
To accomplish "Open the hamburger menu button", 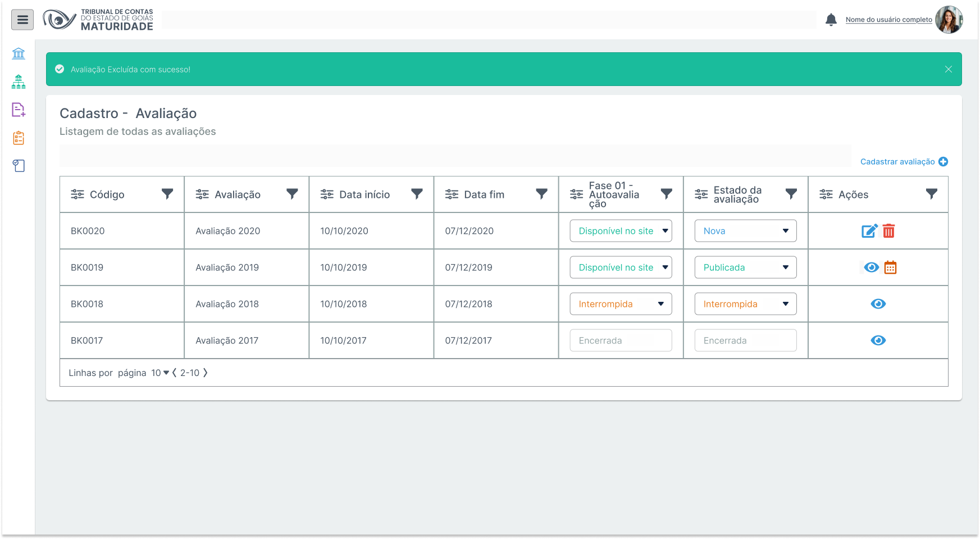I will [x=22, y=20].
